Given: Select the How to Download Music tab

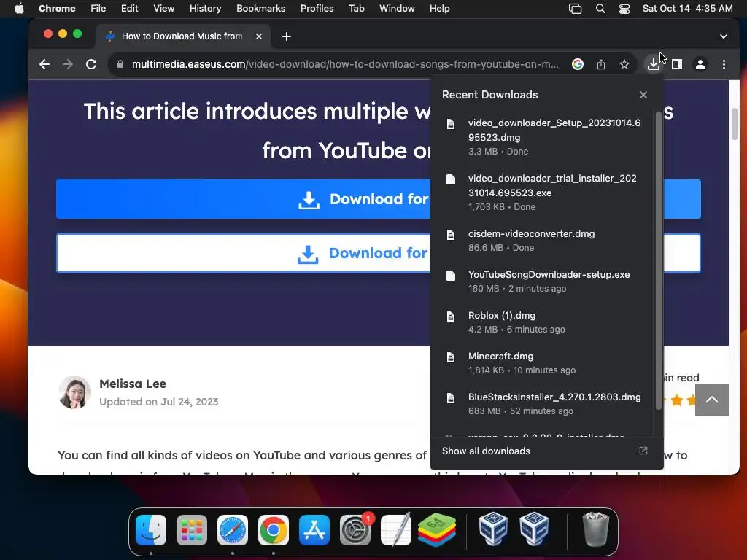Looking at the screenshot, I should coord(182,36).
